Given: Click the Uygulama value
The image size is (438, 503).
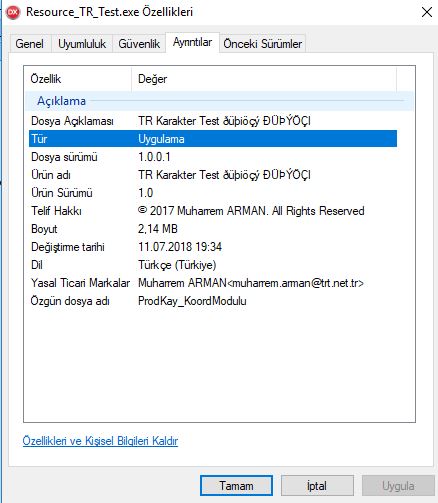Looking at the screenshot, I should coord(161,139).
